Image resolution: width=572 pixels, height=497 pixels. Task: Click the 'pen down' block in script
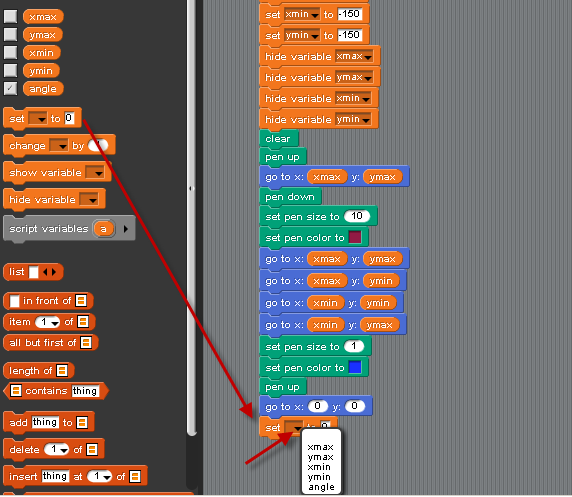coord(290,197)
